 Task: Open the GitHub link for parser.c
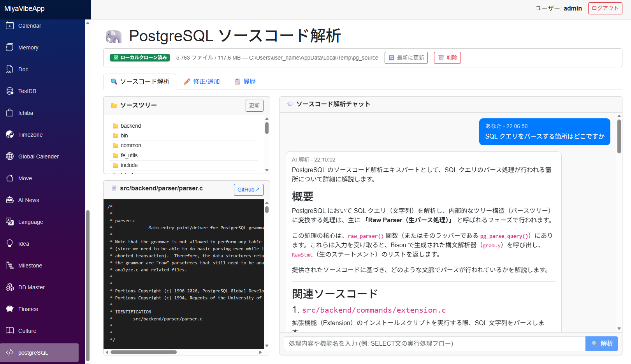pyautogui.click(x=248, y=190)
